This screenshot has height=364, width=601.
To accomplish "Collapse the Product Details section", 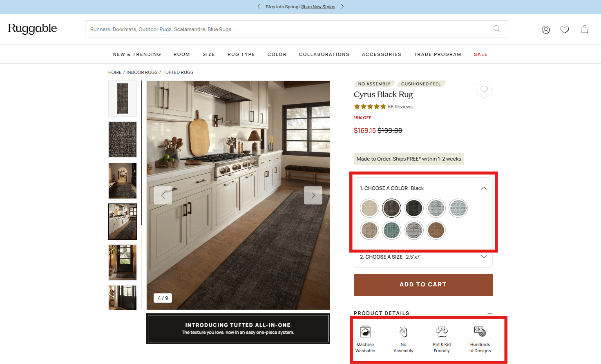I will [x=489, y=313].
